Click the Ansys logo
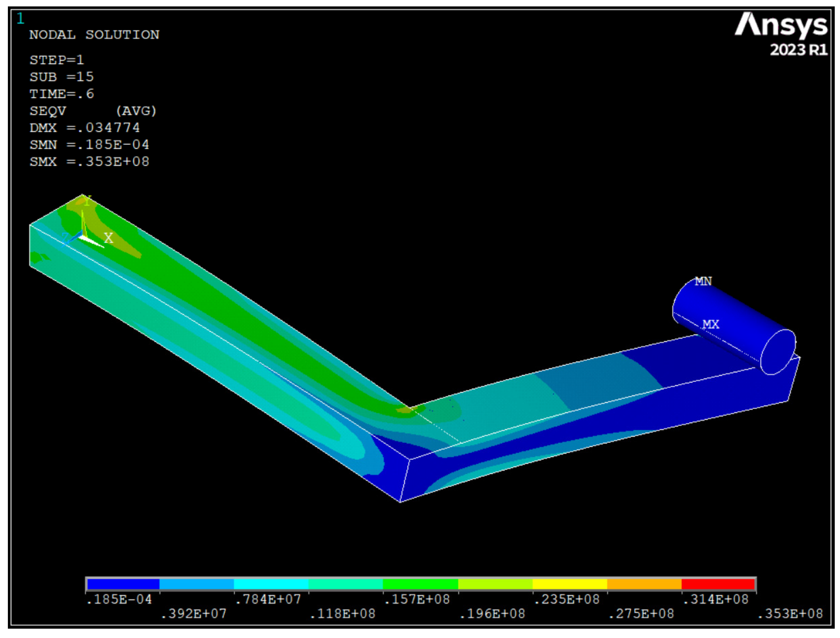 (780, 25)
